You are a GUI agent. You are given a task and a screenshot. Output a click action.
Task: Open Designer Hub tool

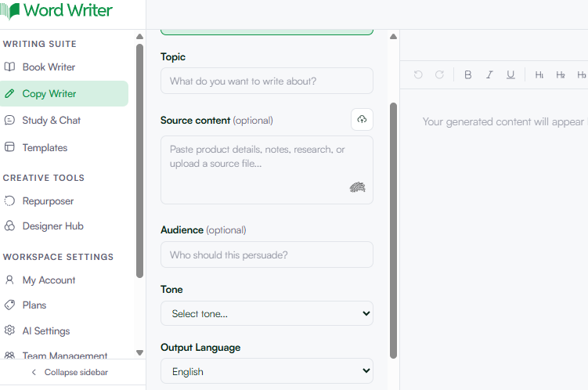(64, 226)
